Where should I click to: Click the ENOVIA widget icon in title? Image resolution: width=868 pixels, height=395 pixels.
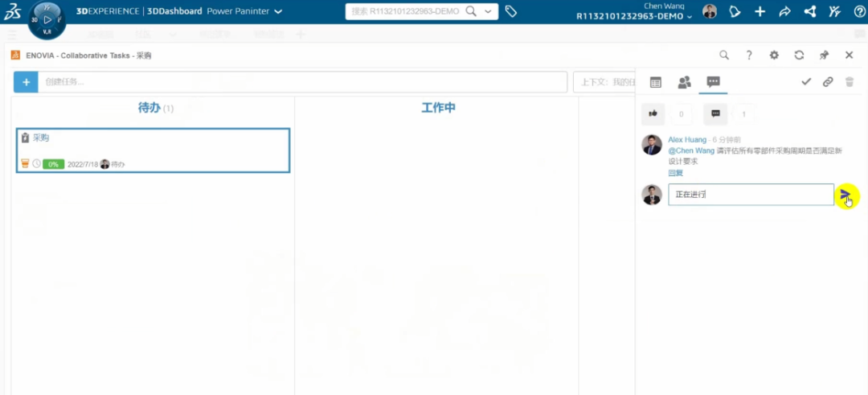click(x=15, y=55)
